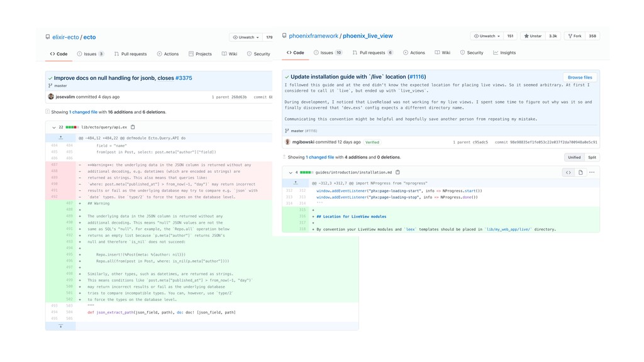The width and height of the screenshot is (644, 362).
Task: Click (#1116) next to master branch
Action: 311,131
